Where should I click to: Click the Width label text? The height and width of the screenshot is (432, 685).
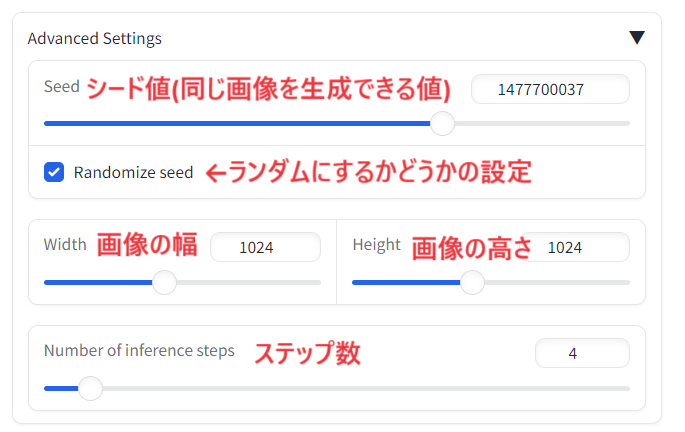tap(65, 245)
